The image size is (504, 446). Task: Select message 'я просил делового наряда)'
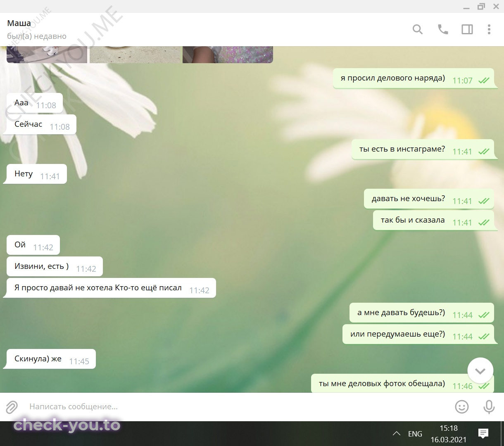tap(414, 78)
